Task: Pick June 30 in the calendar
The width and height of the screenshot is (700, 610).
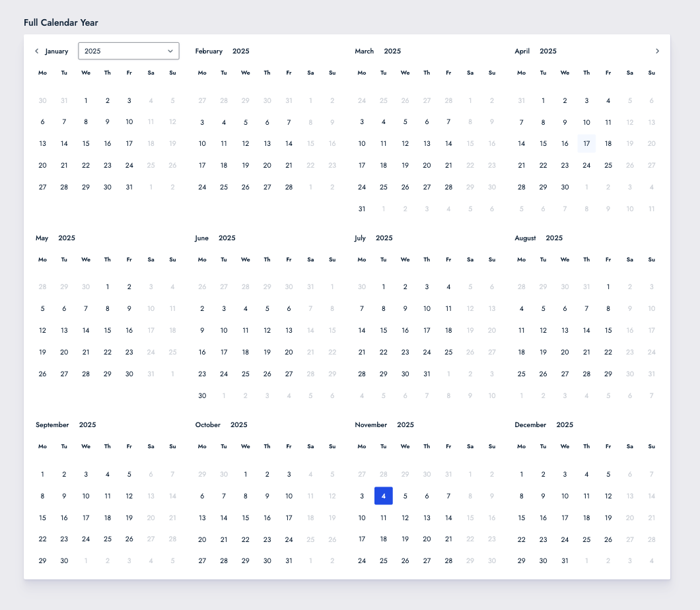Action: 202,395
